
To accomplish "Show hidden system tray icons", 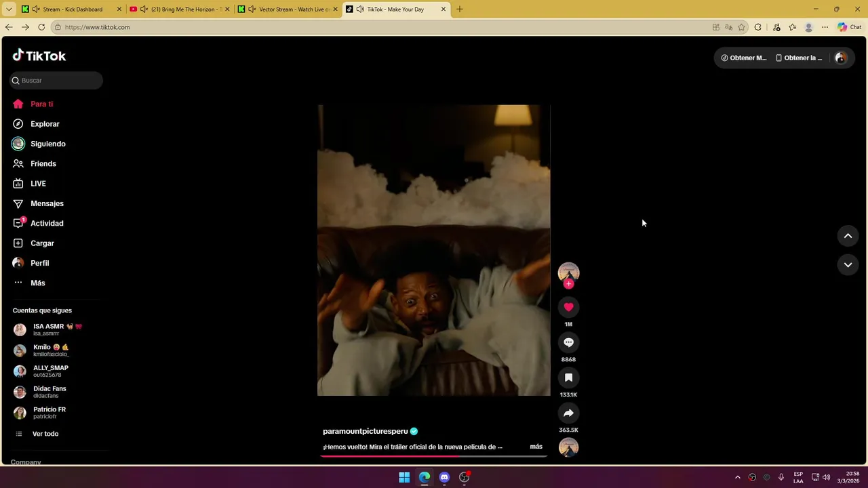I will click(x=738, y=477).
